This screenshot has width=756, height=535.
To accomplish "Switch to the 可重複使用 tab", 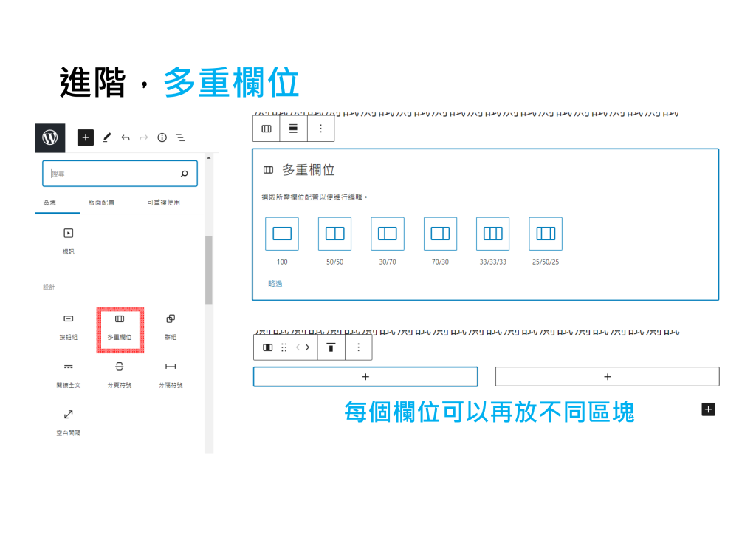I will [x=163, y=202].
